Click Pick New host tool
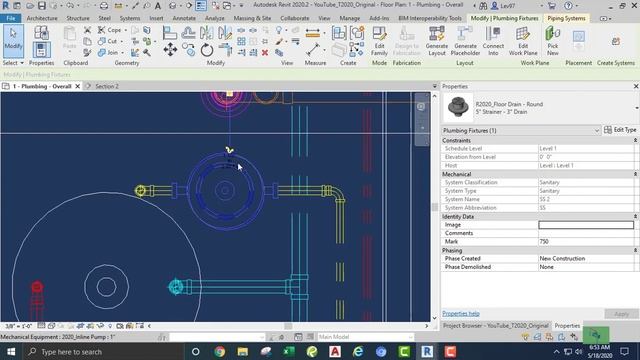This screenshot has height=360, width=640. (553, 41)
